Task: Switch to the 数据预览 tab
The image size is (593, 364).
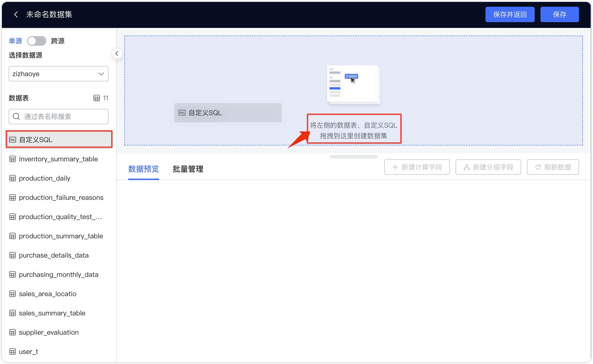Action: tap(143, 169)
